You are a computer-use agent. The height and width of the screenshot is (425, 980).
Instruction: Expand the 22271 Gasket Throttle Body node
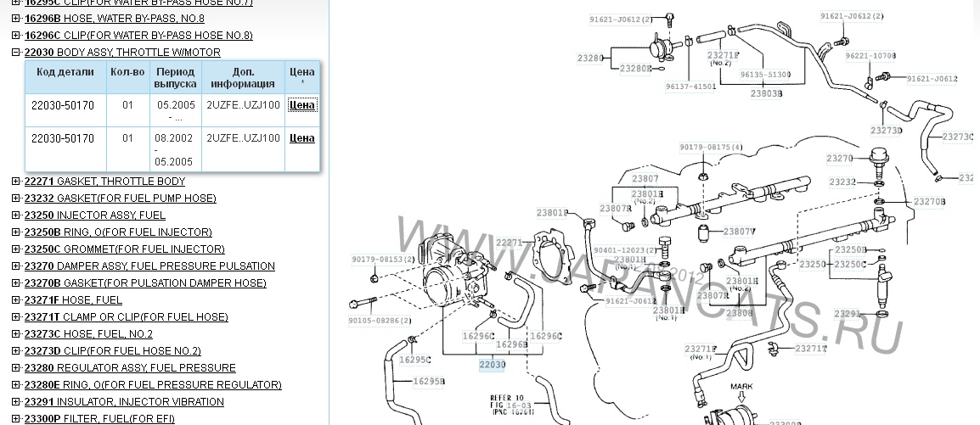point(16,182)
